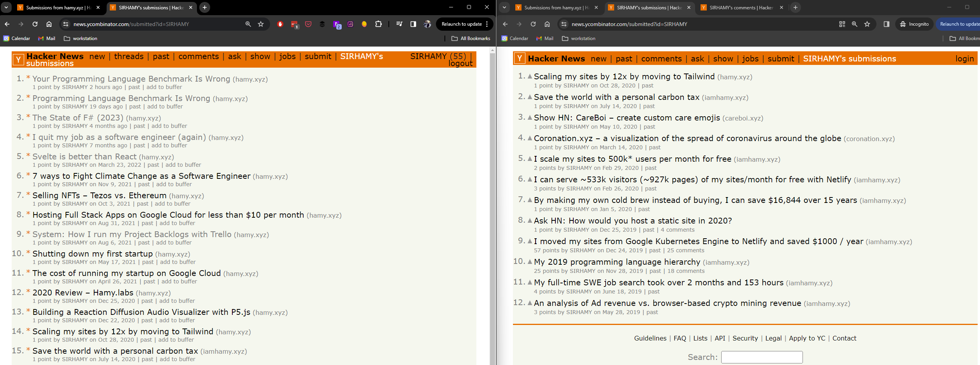Click the address bar URL in the left window
This screenshot has height=365, width=980.
coord(131,24)
